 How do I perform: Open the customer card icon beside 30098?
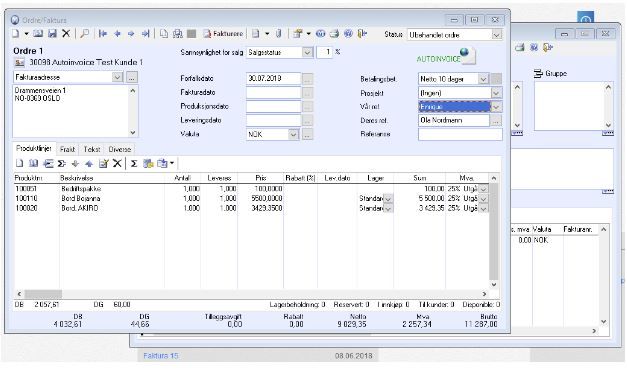tap(19, 63)
